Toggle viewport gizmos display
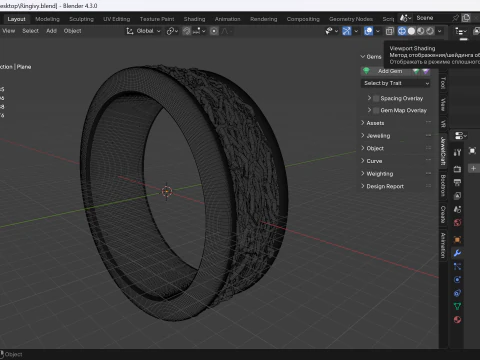This screenshot has width=480, height=360. click(x=347, y=31)
